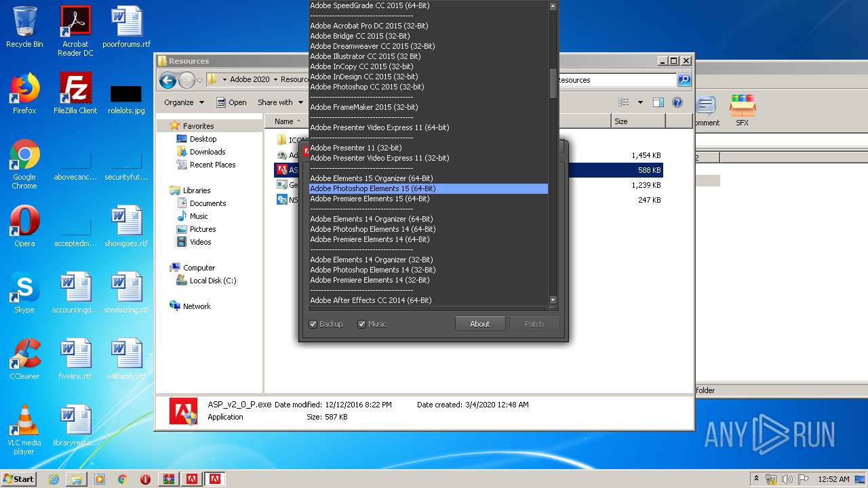Select the Skype desktop icon
868x488 pixels.
[24, 292]
